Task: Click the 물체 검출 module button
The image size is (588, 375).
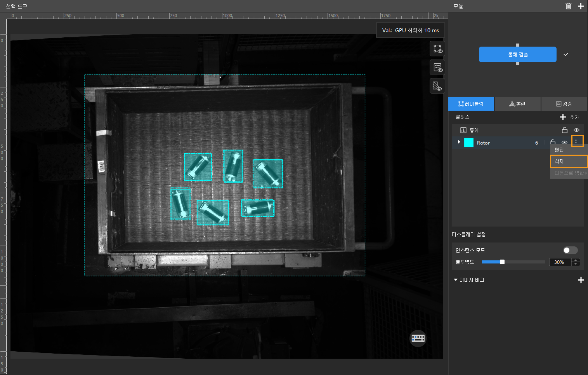Action: point(517,54)
